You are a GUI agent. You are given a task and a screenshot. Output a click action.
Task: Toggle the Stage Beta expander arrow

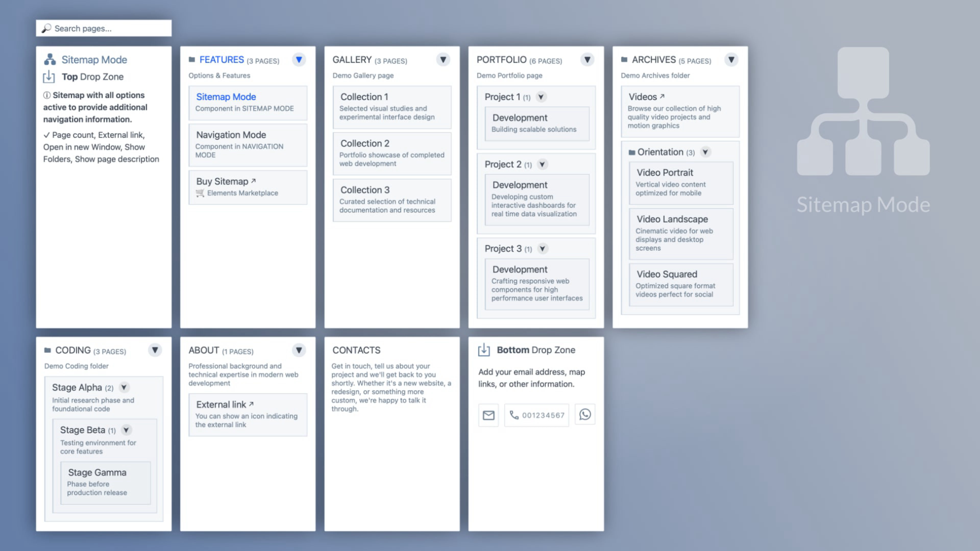coord(126,430)
